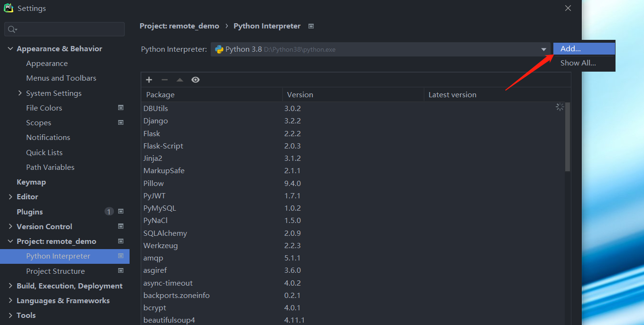
Task: Open the Keymap settings page
Action: pos(31,182)
